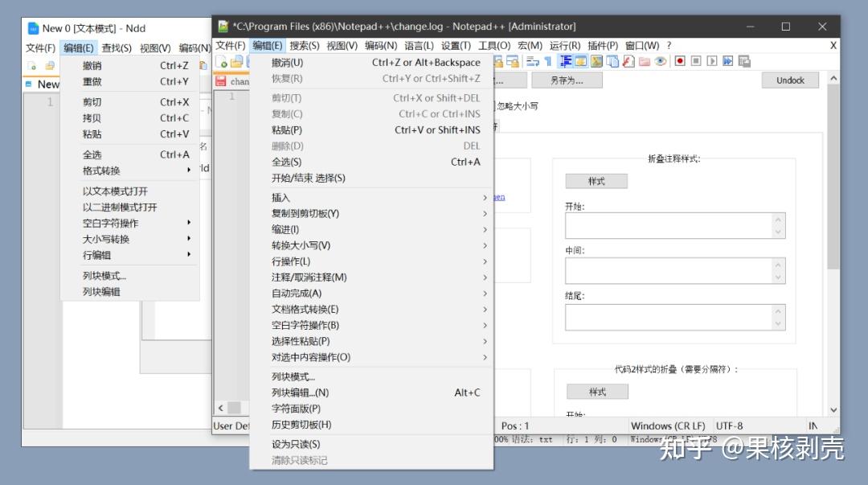Enable file monitoring with the eye icon
868x485 pixels.
[x=661, y=60]
